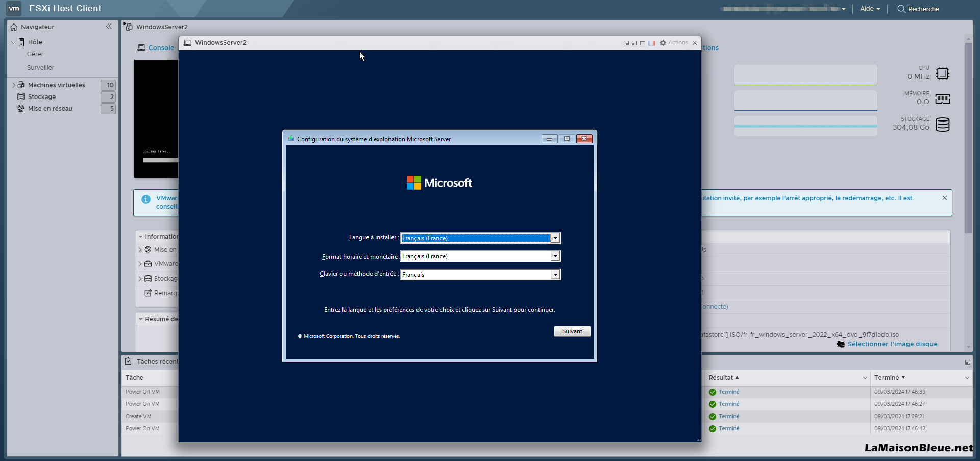The image size is (980, 461).
Task: Collapse the Navigateur panel with double-chevron
Action: 109,26
